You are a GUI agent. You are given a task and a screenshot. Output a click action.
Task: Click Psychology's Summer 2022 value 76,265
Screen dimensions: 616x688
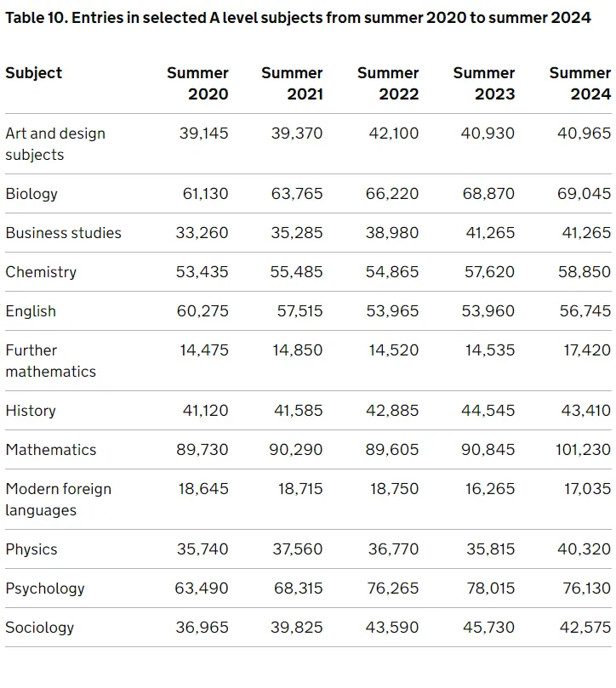point(393,588)
